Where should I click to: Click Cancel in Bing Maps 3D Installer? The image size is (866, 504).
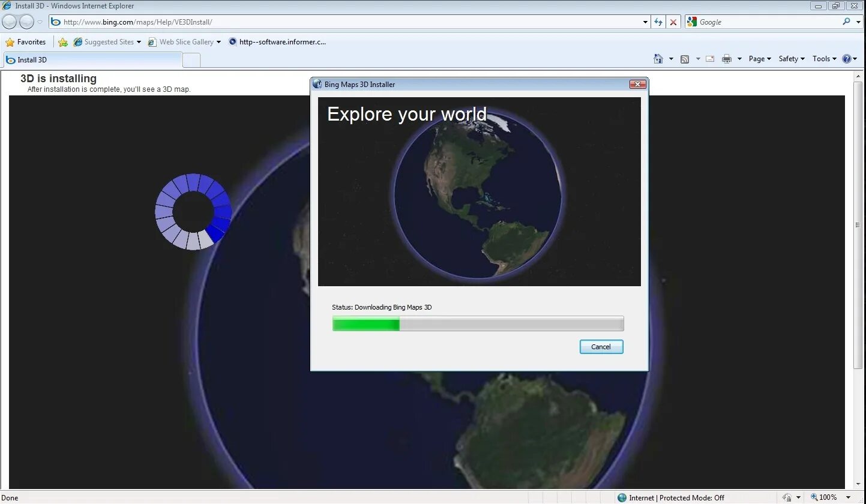[x=601, y=347]
